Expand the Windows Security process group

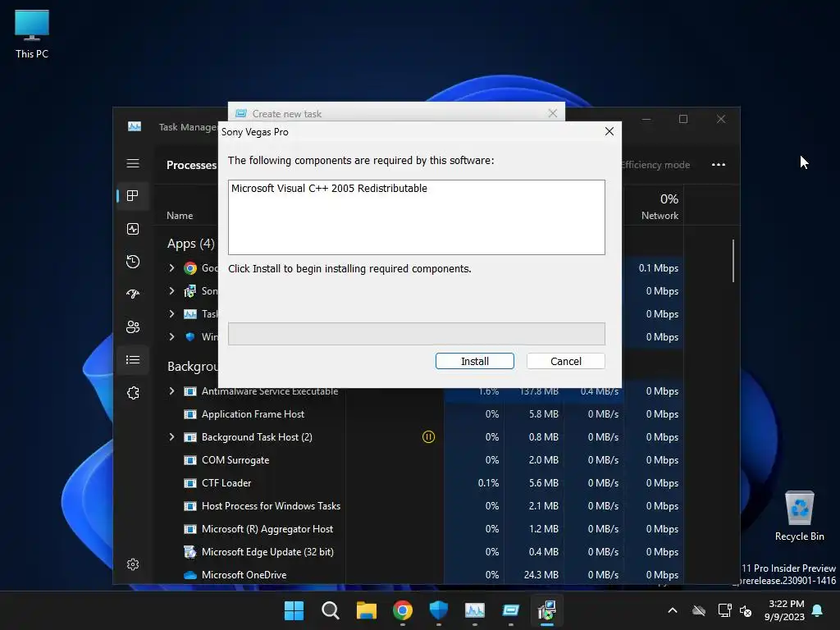click(171, 337)
